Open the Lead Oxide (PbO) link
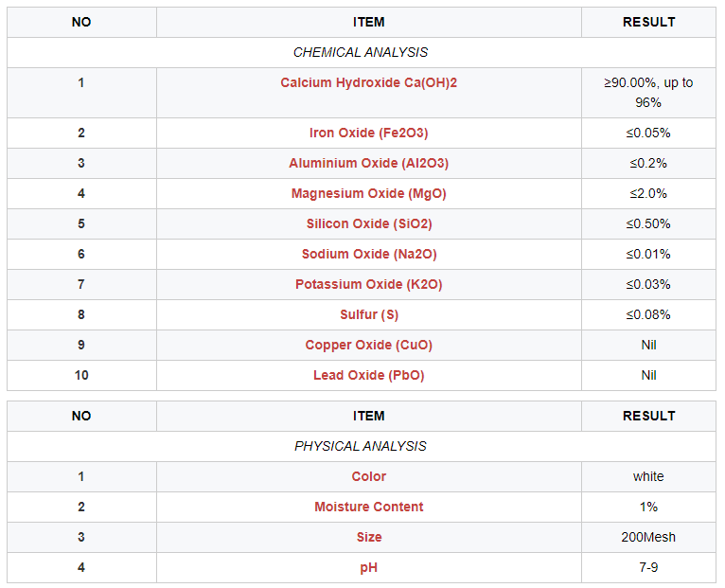Screen dimensions: 725x588 (x=368, y=375)
